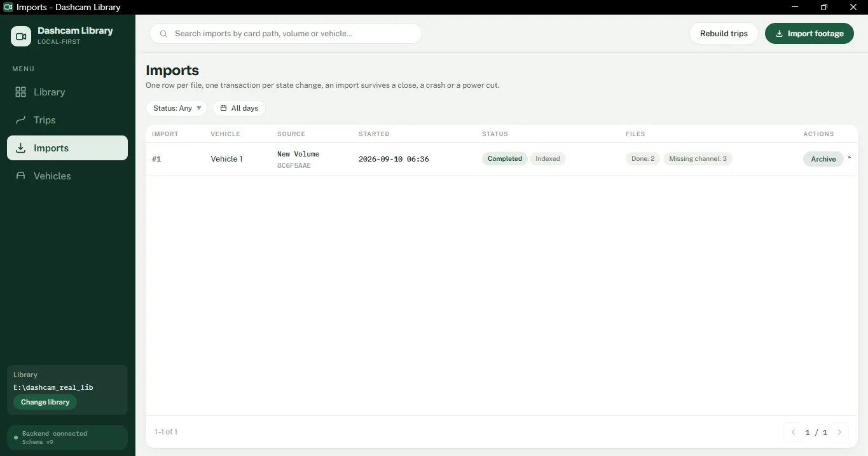Click the Change library button
This screenshot has height=456, width=868.
pyautogui.click(x=45, y=402)
